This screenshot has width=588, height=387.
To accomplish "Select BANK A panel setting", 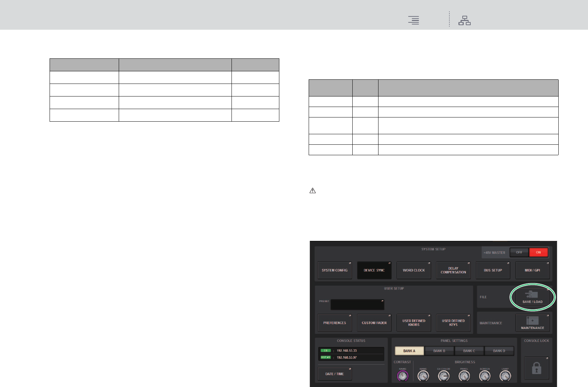I will tap(409, 351).
